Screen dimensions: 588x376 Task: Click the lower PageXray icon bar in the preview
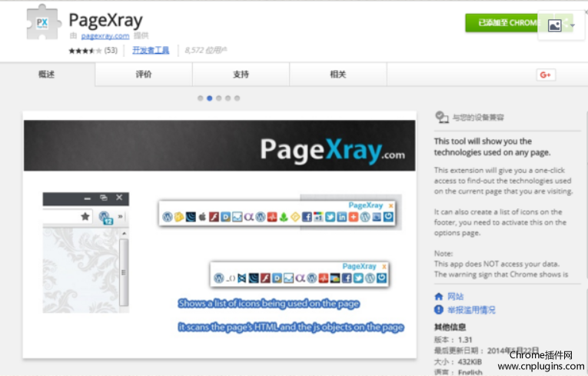(x=299, y=275)
